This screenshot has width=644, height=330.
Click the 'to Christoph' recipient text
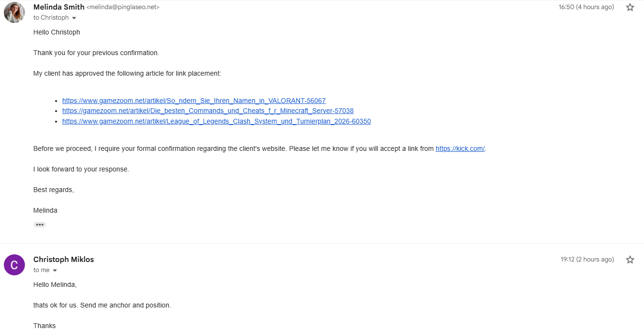pos(51,18)
